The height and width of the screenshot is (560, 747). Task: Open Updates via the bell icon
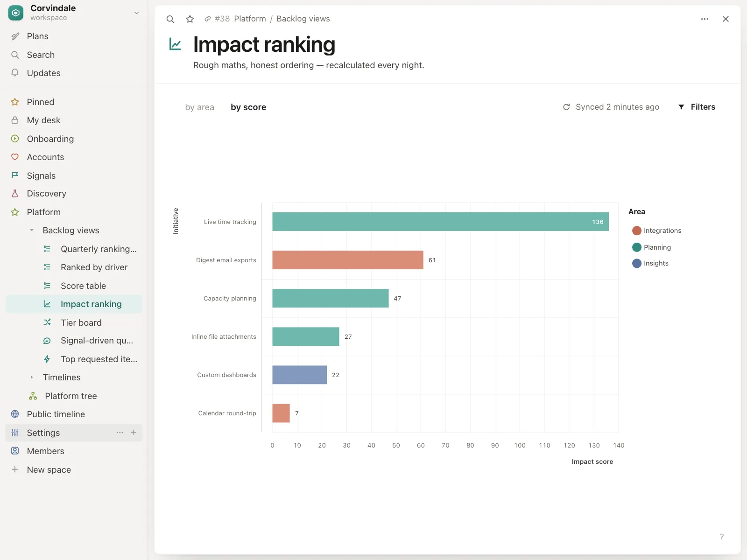pos(15,73)
